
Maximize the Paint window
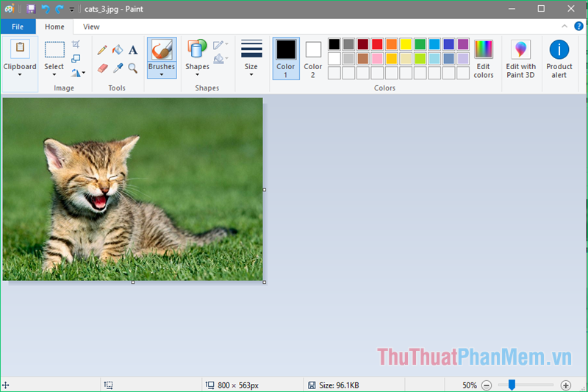pos(541,9)
